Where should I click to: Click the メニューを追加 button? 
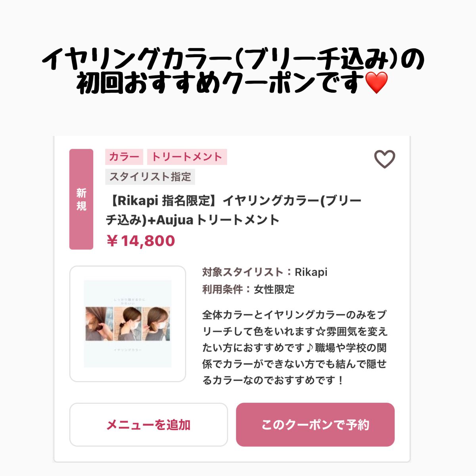tap(149, 425)
